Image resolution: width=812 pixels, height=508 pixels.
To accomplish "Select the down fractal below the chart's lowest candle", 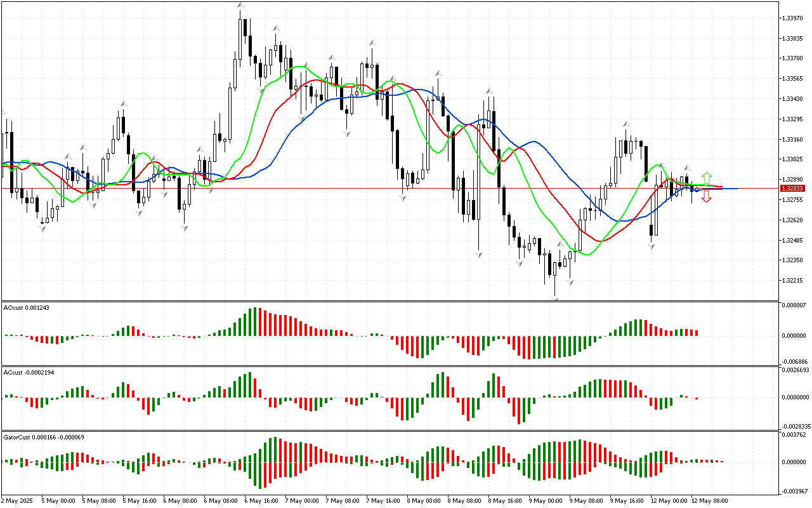I will coord(555,298).
